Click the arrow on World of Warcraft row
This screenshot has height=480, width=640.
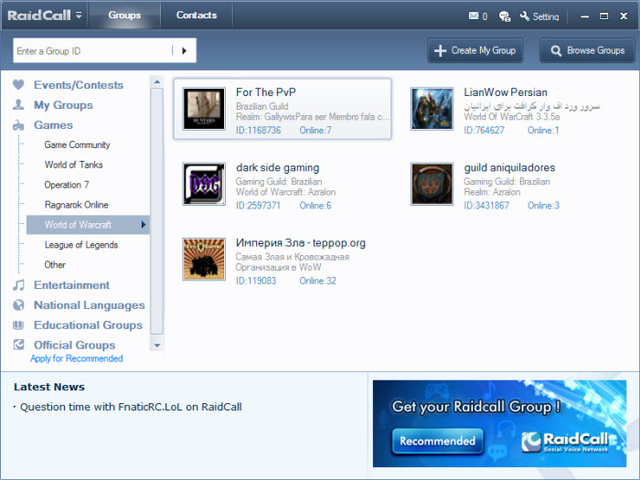pyautogui.click(x=143, y=224)
